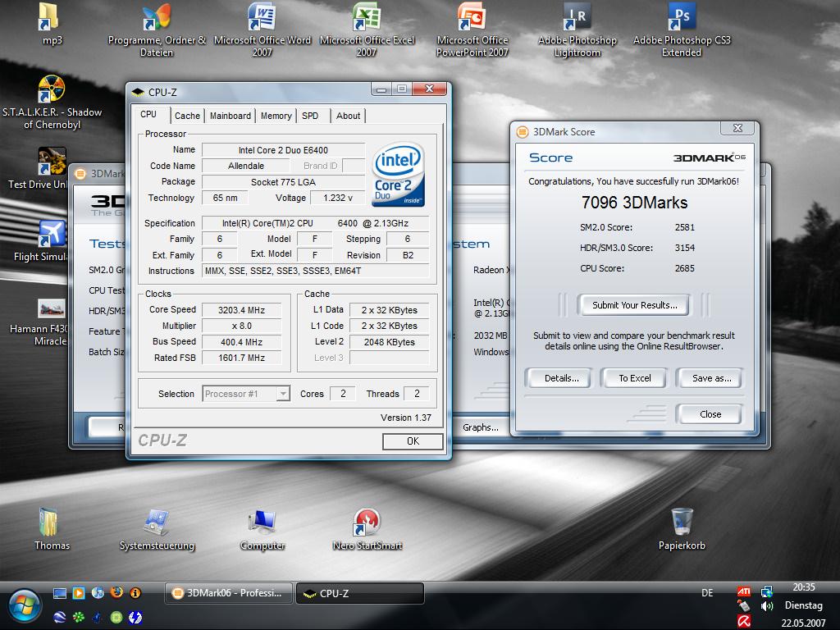Viewport: 840px width, 630px height.
Task: Open Details in 3DMark Score window
Action: click(561, 378)
